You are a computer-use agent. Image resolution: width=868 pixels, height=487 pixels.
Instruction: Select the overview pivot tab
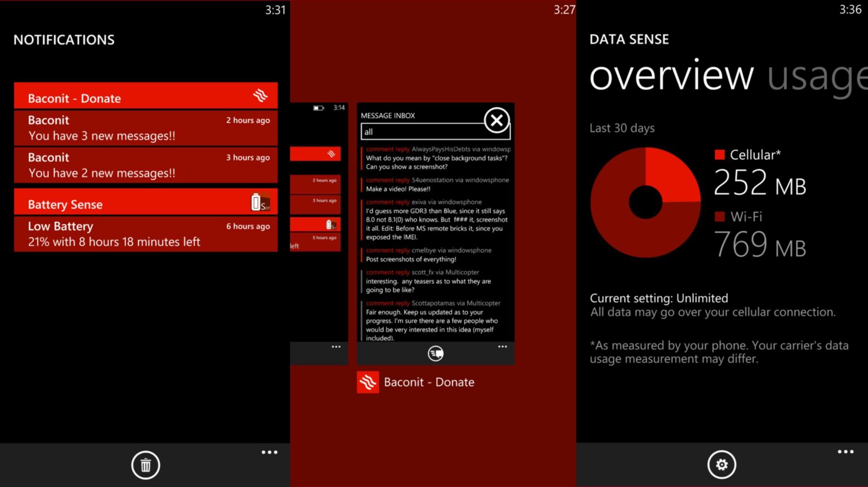pos(671,76)
